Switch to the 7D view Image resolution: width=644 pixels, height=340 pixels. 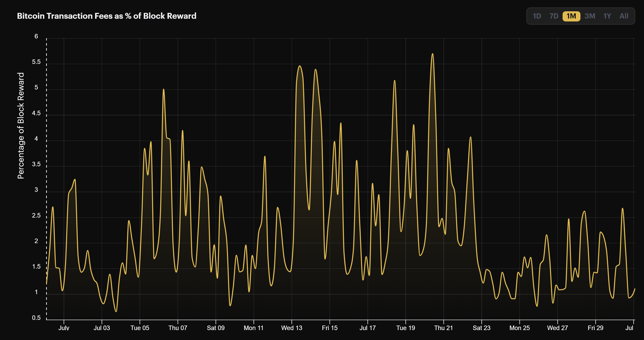point(554,16)
